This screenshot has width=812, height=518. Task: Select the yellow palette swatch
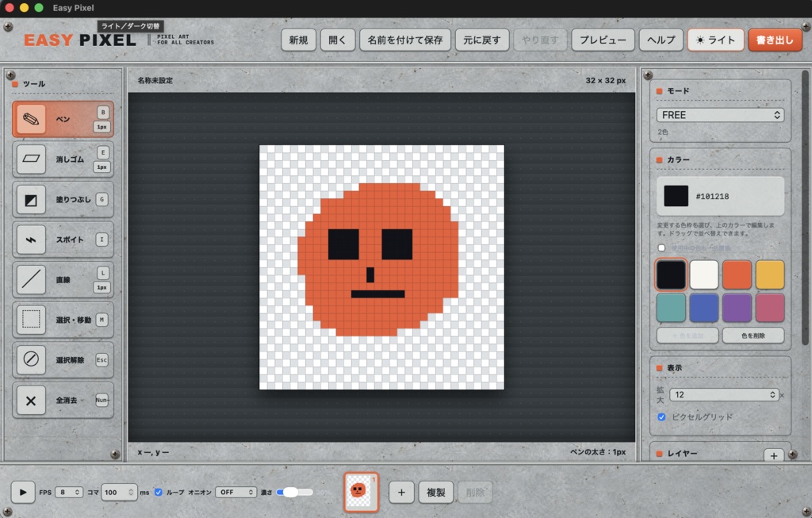[769, 274]
